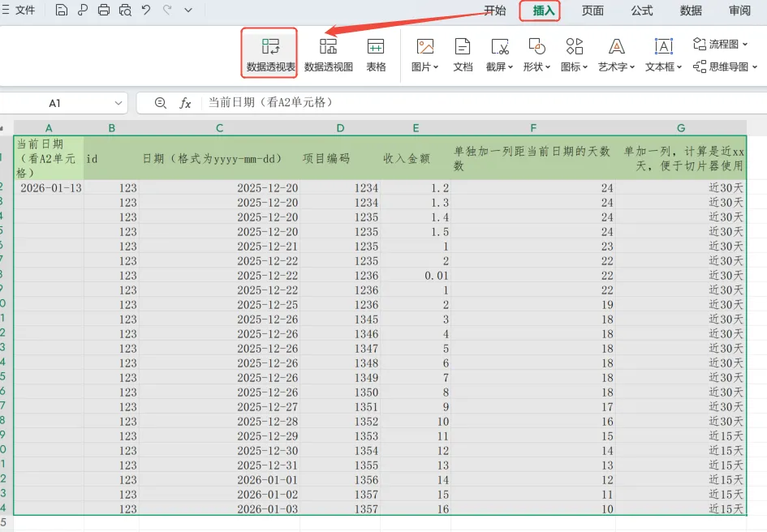767x532 pixels.
Task: Select column C header
Action: point(220,128)
